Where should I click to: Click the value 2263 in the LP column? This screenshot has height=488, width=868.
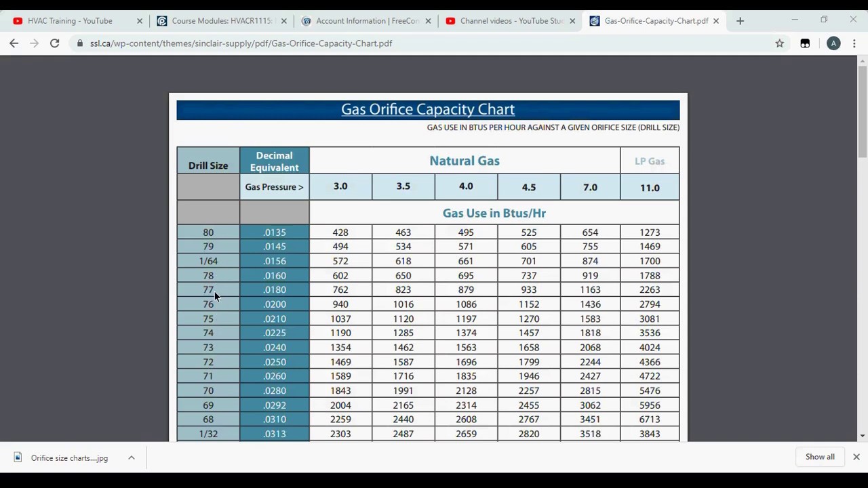click(650, 289)
